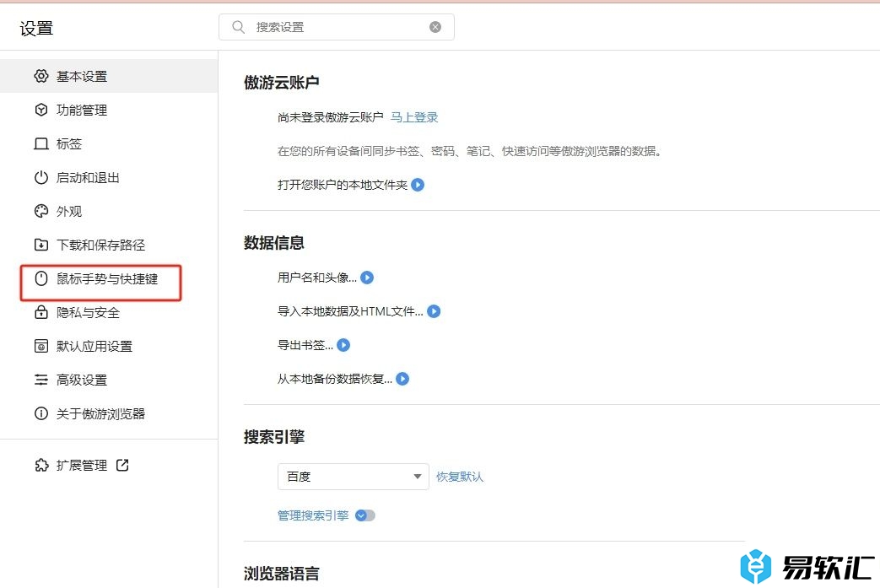
Task: Click the info icon beside 关于傲游浏览器
Action: pyautogui.click(x=41, y=413)
